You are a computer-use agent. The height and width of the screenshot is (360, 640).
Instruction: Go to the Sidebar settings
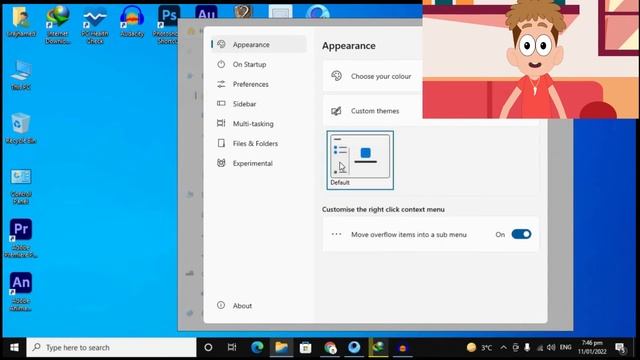pos(259,104)
